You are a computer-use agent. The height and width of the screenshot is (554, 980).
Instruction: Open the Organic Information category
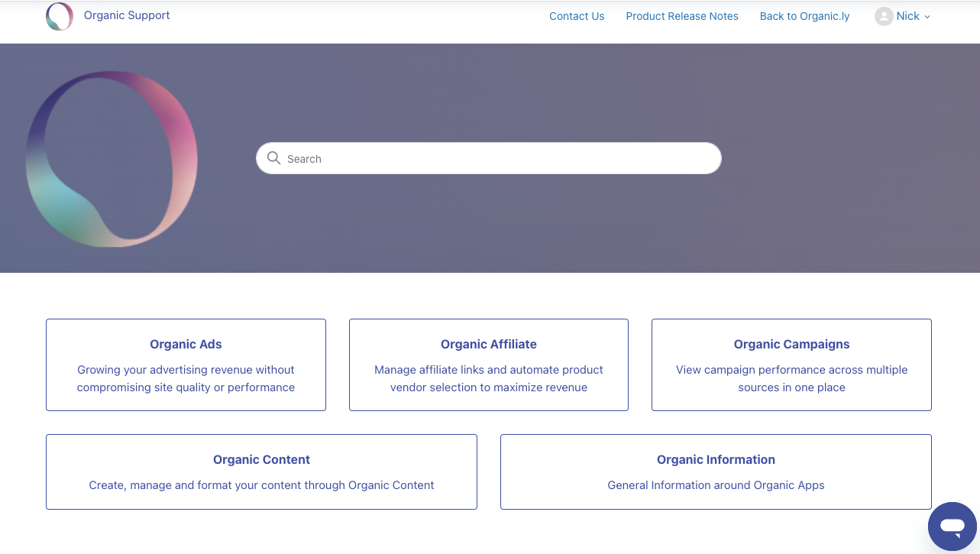(716, 471)
